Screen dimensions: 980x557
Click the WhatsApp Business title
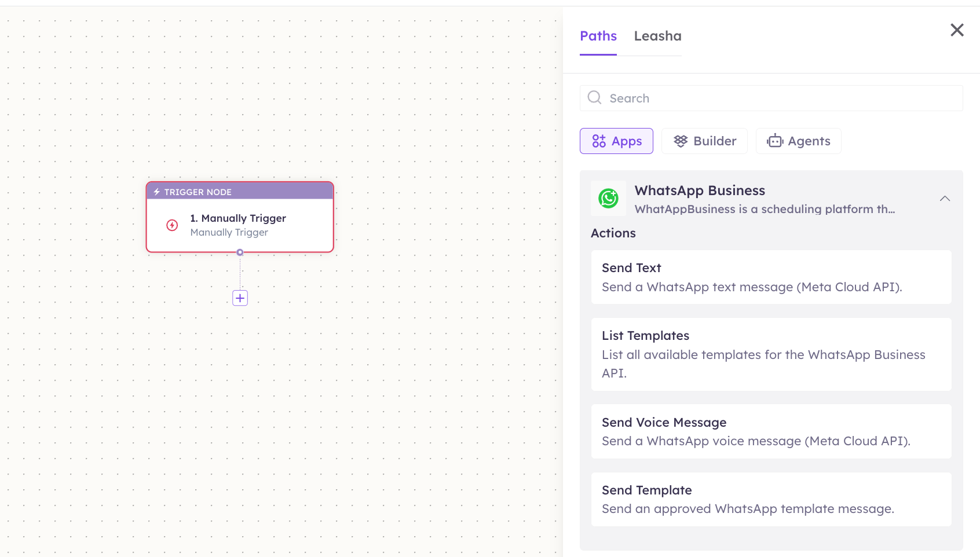pos(700,190)
